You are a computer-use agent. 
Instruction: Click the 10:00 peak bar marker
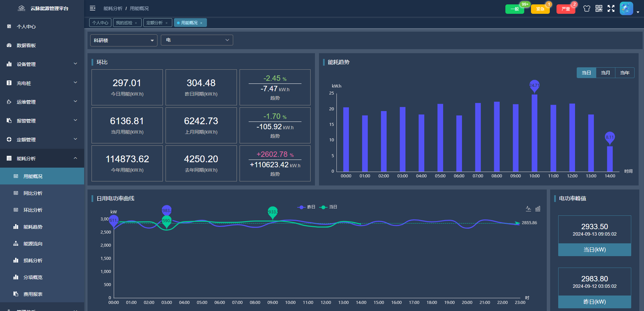tap(534, 85)
